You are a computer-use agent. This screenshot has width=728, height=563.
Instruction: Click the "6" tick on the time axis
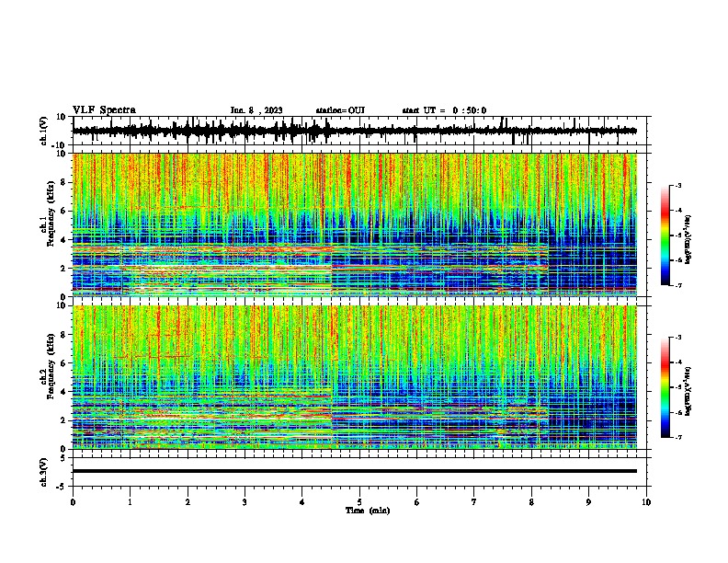[x=417, y=502]
